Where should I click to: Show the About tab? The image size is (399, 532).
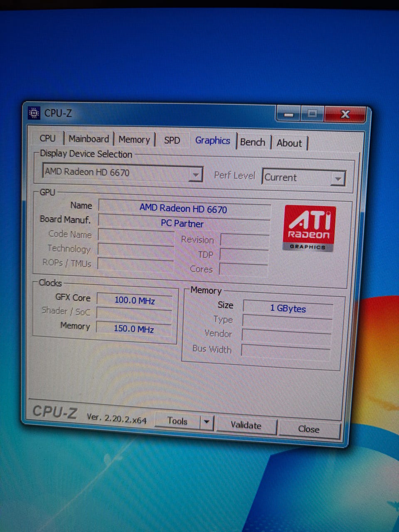(289, 143)
